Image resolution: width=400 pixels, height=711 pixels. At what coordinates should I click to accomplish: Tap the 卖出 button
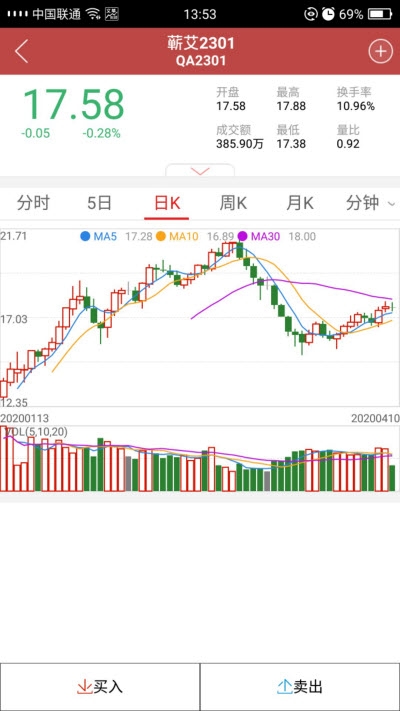coord(300,687)
